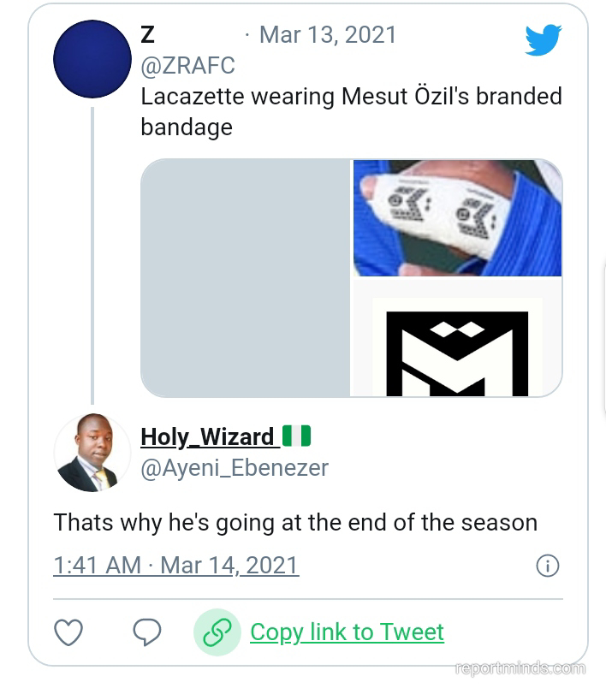606x700 pixels.
Task: Click the reply speech bubble icon
Action: tap(147, 632)
